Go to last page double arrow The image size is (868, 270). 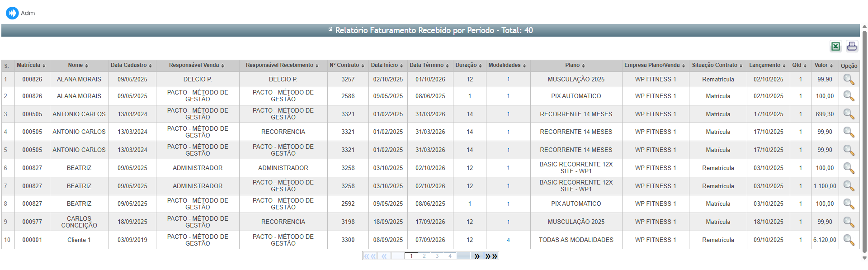[x=491, y=256]
